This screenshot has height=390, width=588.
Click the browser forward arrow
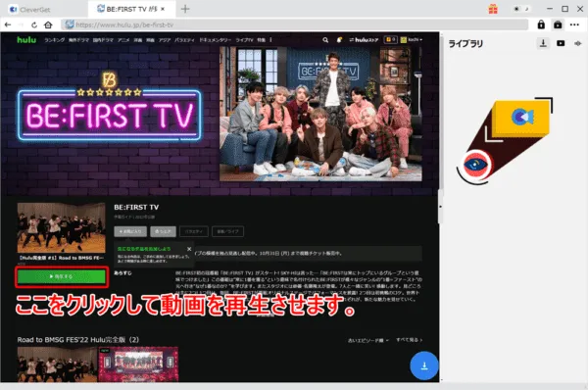tap(21, 24)
